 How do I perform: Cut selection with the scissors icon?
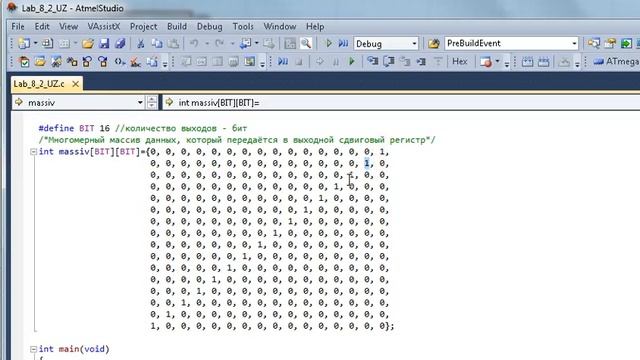click(x=141, y=43)
